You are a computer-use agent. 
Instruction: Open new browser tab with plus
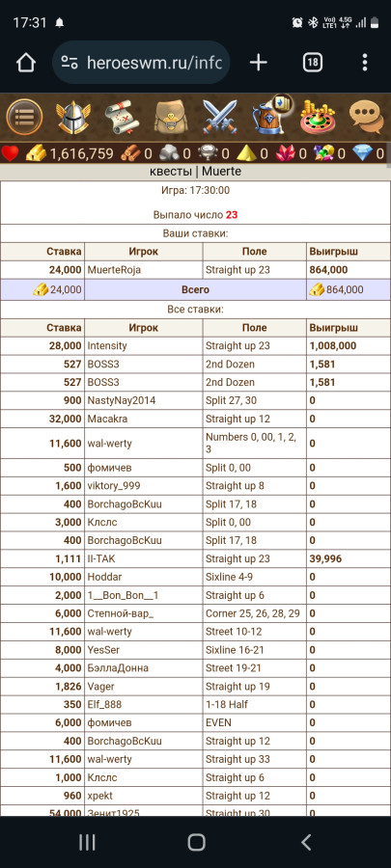pyautogui.click(x=258, y=63)
